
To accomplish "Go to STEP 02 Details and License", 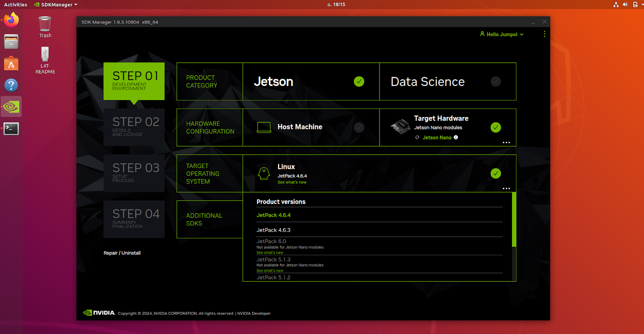I will point(134,127).
